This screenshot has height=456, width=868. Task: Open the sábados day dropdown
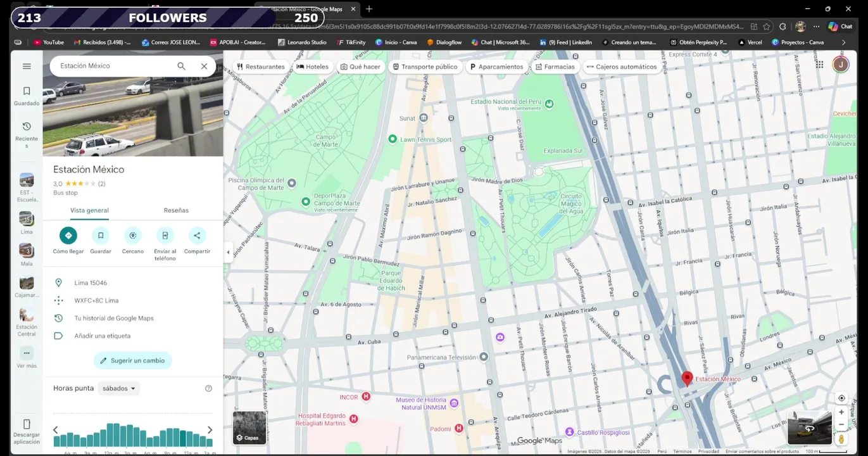point(118,388)
